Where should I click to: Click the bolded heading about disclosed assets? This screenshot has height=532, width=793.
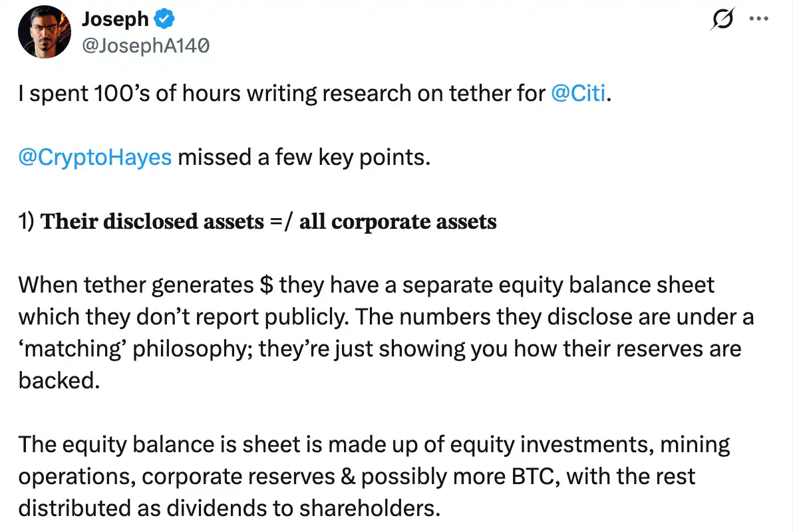coord(257,221)
